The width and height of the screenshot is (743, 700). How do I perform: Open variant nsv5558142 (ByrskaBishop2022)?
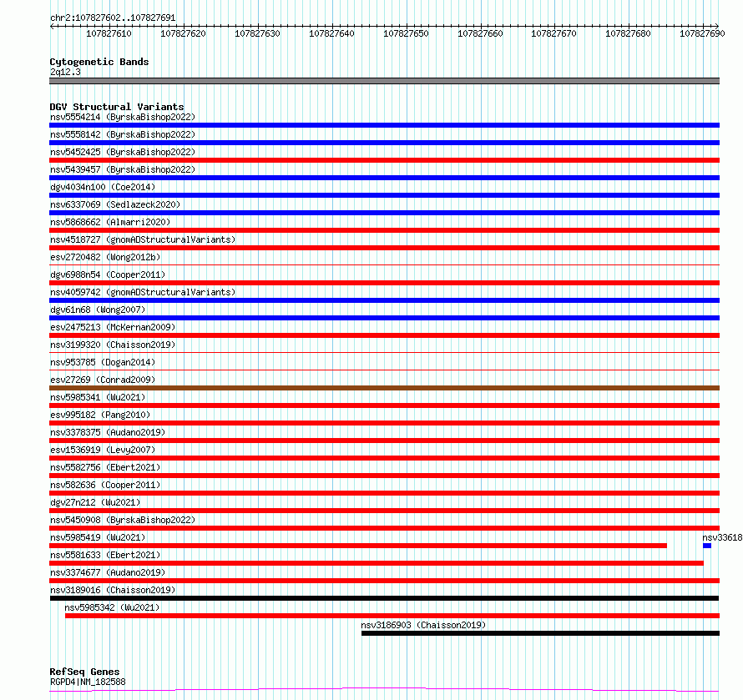point(123,134)
